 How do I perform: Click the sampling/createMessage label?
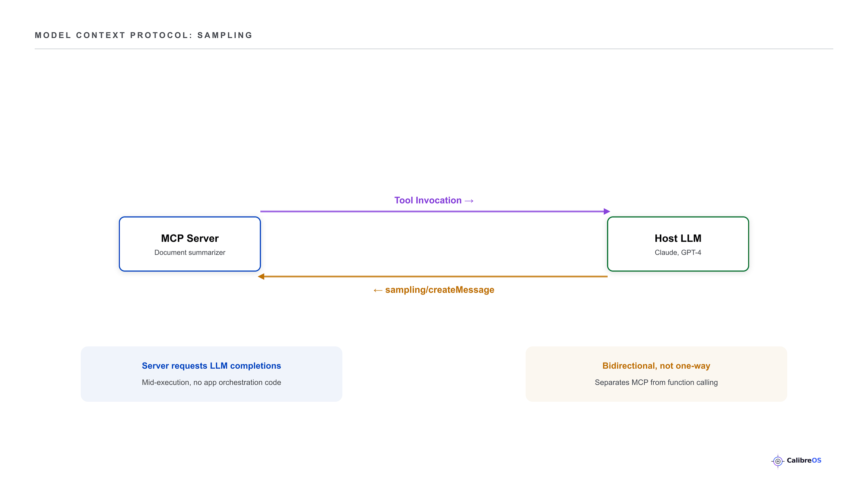tap(434, 290)
